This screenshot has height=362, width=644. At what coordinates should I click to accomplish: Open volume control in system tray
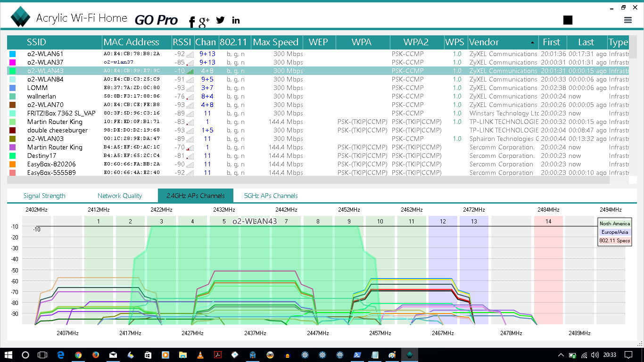click(596, 355)
